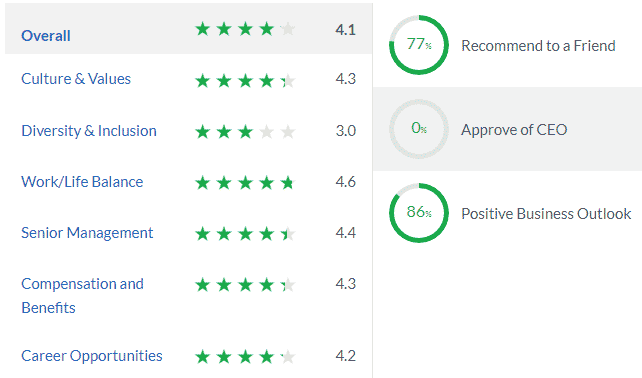
Task: Click the 0% Approve of CEO circle
Action: [x=418, y=129]
